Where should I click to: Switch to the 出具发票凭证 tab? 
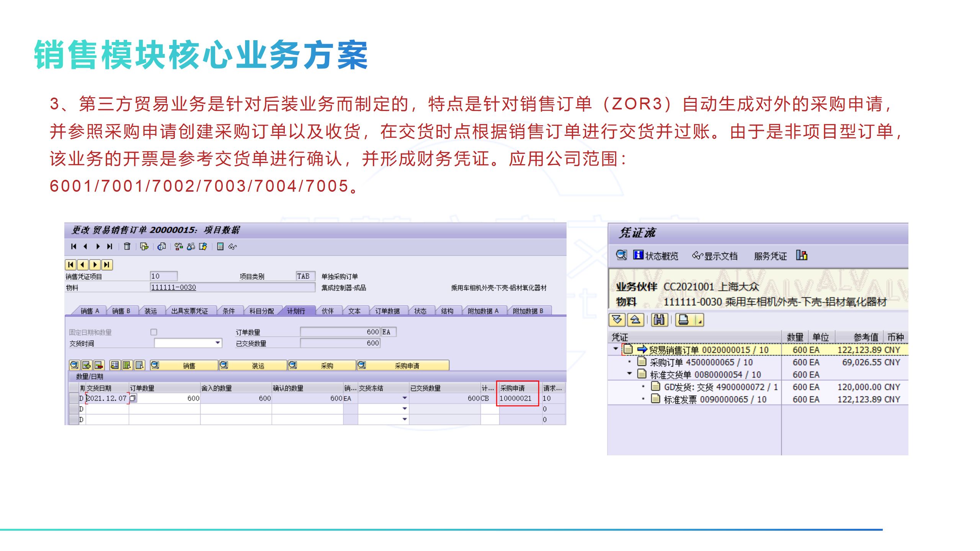[189, 311]
